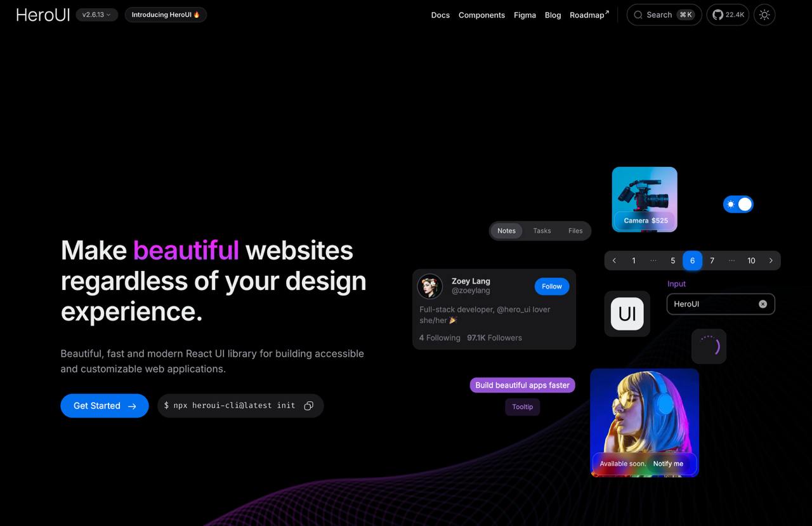Click the Tooltip button
The height and width of the screenshot is (526, 812).
523,407
